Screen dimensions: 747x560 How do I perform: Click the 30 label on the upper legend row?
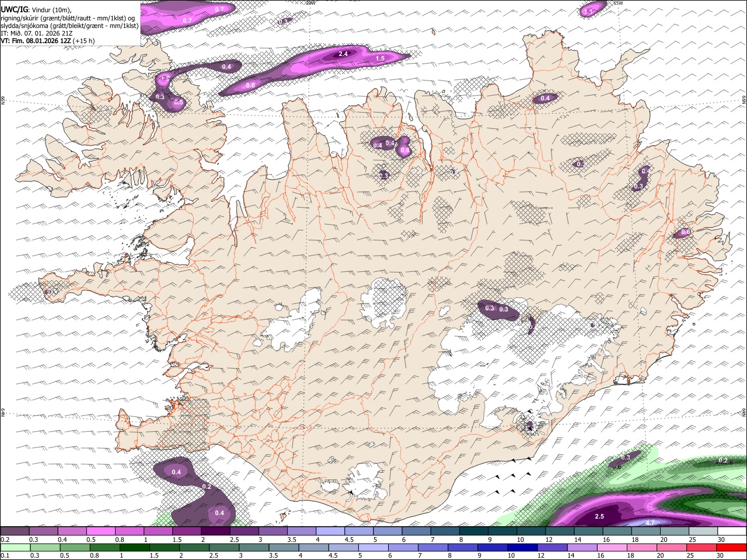(x=721, y=540)
